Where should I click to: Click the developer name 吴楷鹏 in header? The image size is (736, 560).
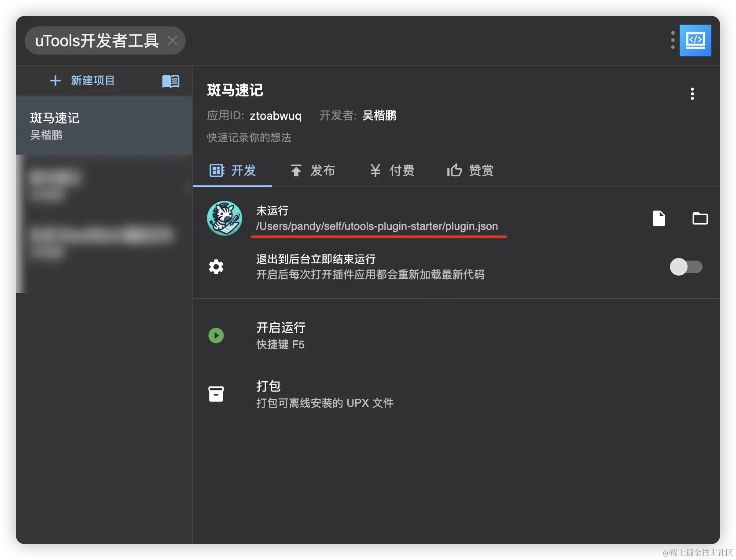(x=379, y=115)
